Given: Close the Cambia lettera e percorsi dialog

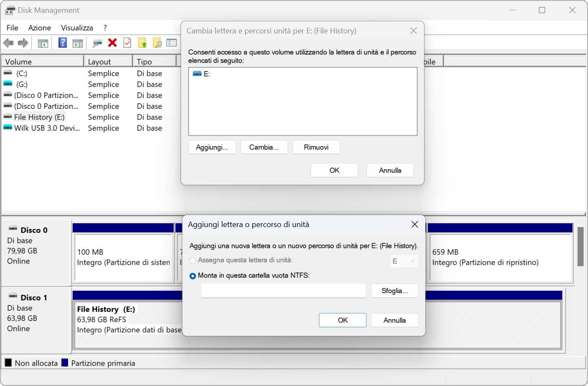Looking at the screenshot, I should 413,31.
